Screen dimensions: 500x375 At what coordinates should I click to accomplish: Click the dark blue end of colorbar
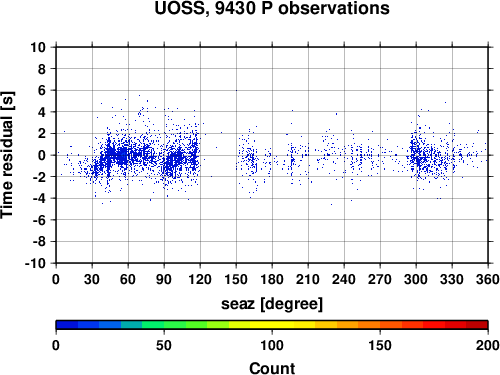tap(67, 325)
